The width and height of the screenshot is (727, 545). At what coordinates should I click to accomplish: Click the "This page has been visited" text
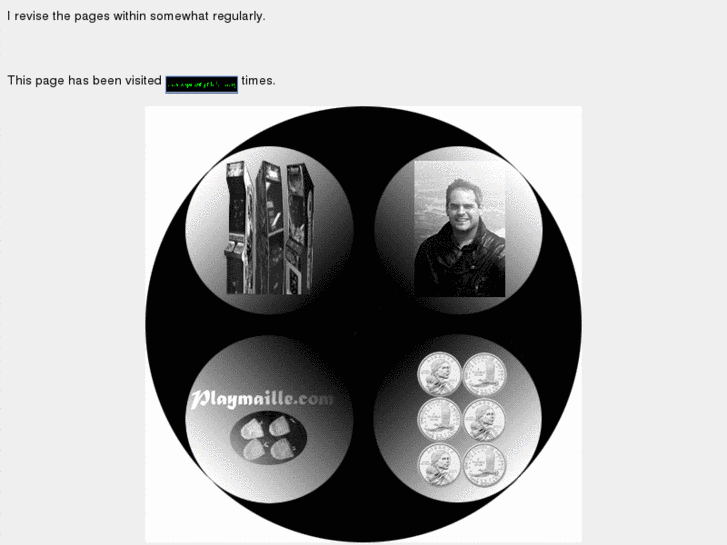(x=84, y=81)
